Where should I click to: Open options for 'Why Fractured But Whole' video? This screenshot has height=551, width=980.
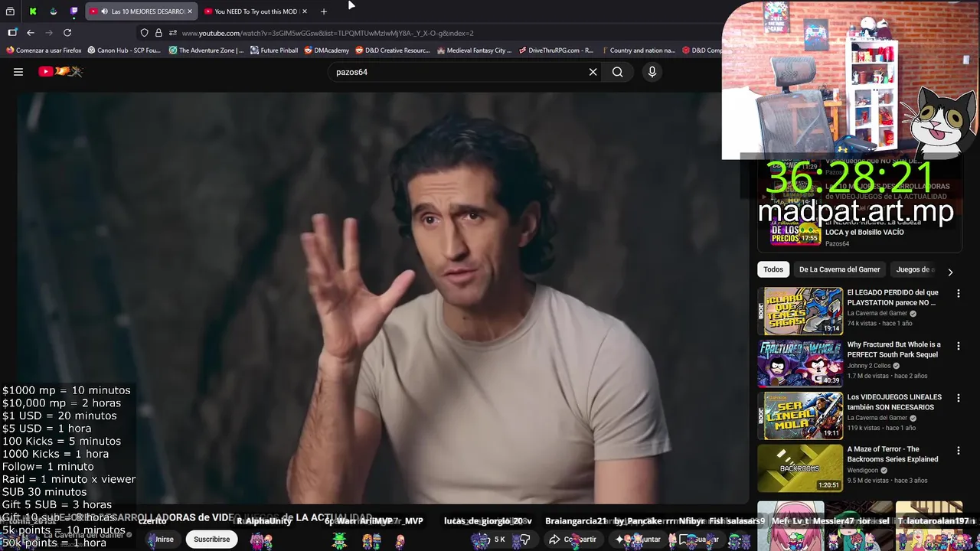pyautogui.click(x=958, y=346)
